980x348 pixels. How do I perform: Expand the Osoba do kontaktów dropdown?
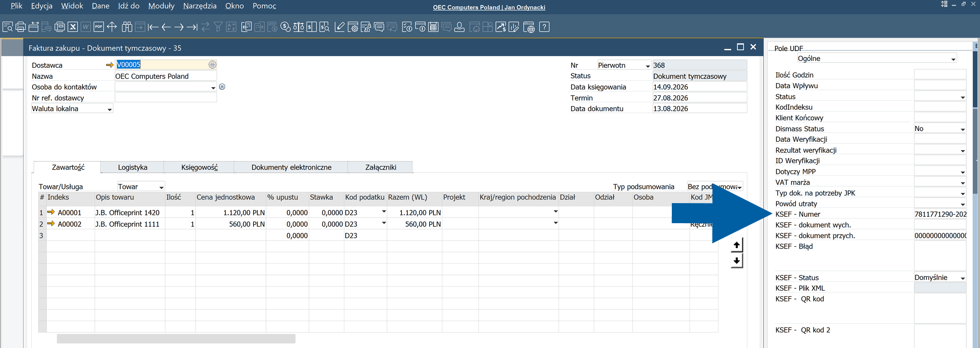tap(213, 88)
